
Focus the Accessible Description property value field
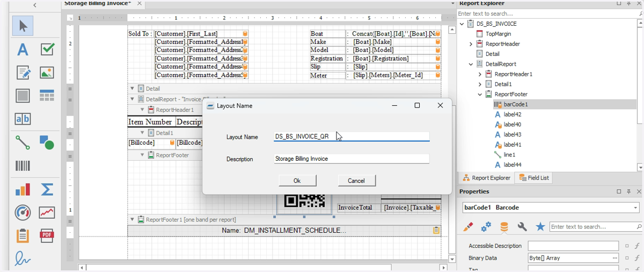click(x=573, y=246)
